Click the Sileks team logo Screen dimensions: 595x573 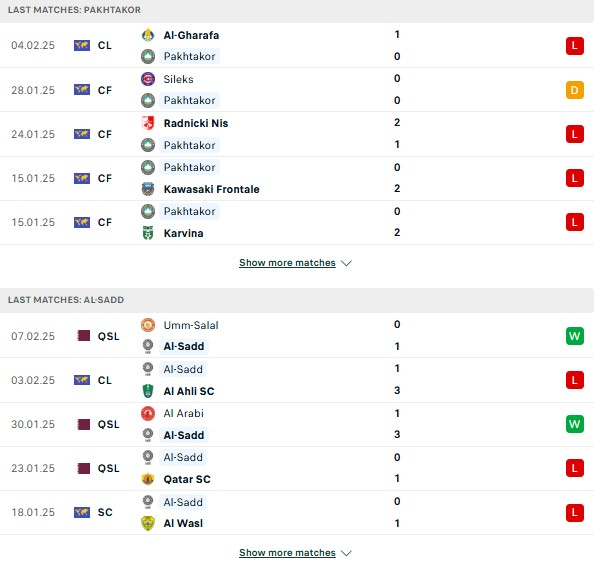click(x=148, y=79)
